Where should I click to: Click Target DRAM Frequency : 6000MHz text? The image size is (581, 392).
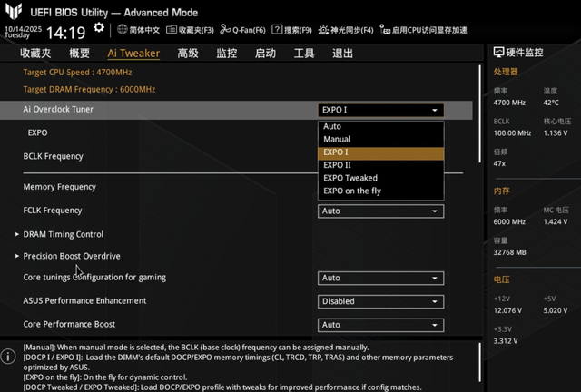pos(89,89)
